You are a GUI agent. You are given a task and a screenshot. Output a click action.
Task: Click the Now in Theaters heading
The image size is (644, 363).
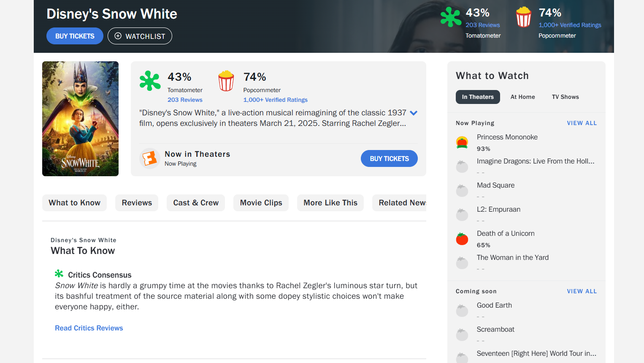198,154
